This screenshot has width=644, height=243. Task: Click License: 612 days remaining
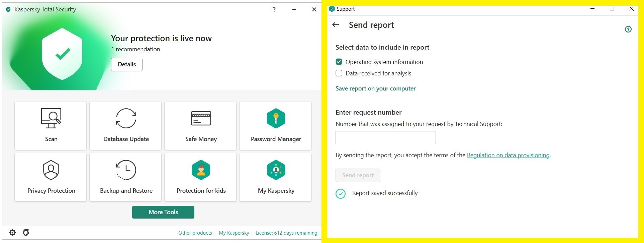click(x=286, y=233)
